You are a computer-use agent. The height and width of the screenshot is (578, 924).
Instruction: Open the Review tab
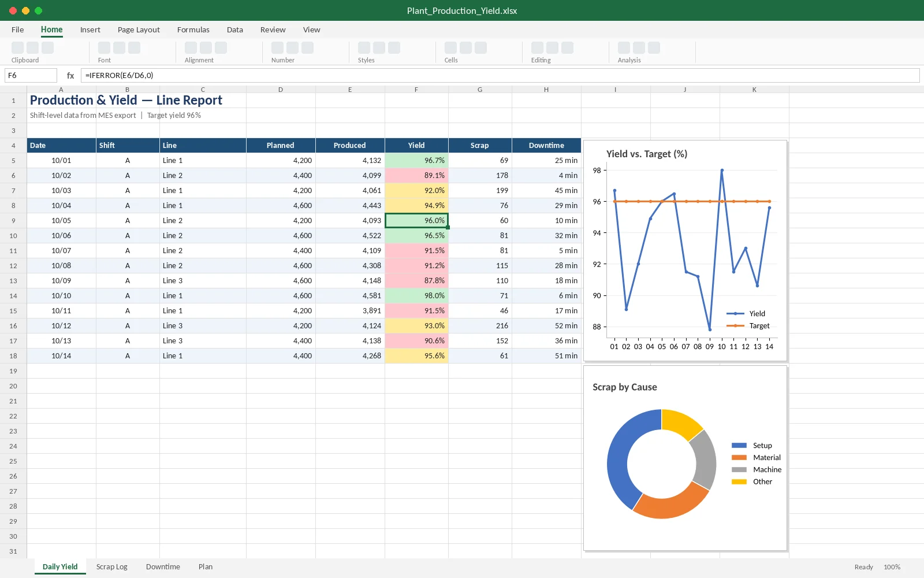(273, 29)
